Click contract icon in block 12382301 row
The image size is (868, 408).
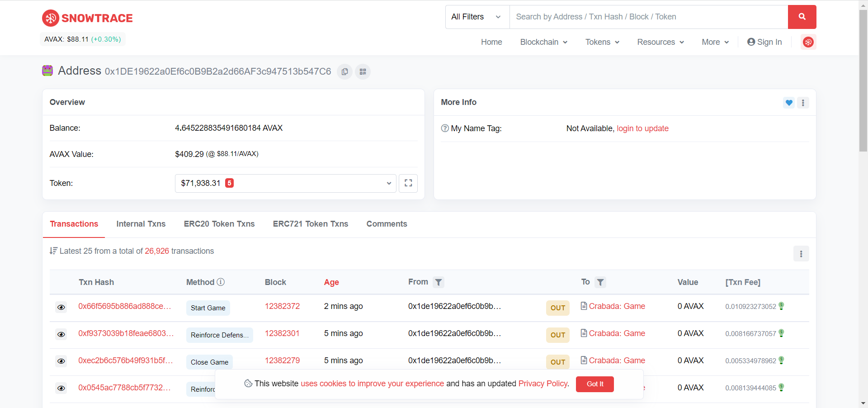click(584, 333)
